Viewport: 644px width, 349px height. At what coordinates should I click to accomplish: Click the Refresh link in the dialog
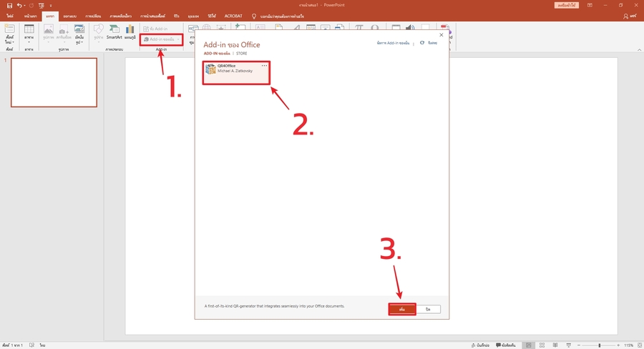click(429, 43)
